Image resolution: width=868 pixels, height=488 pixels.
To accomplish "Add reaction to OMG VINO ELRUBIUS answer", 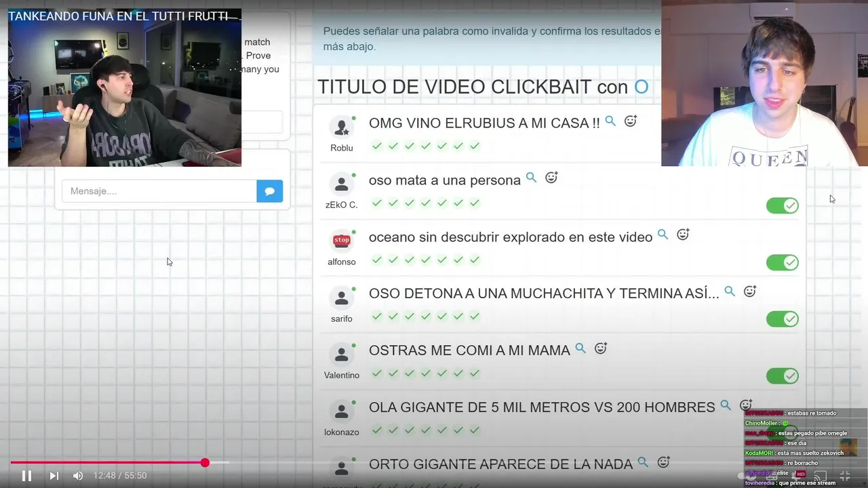I will pos(631,121).
